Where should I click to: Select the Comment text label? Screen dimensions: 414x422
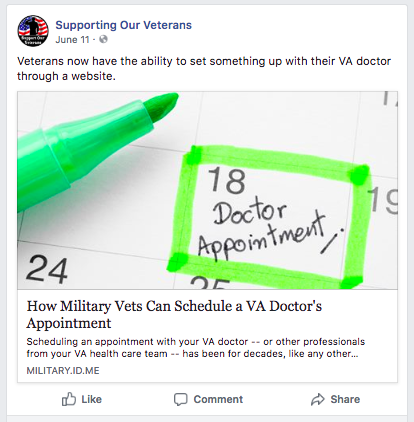click(x=218, y=399)
